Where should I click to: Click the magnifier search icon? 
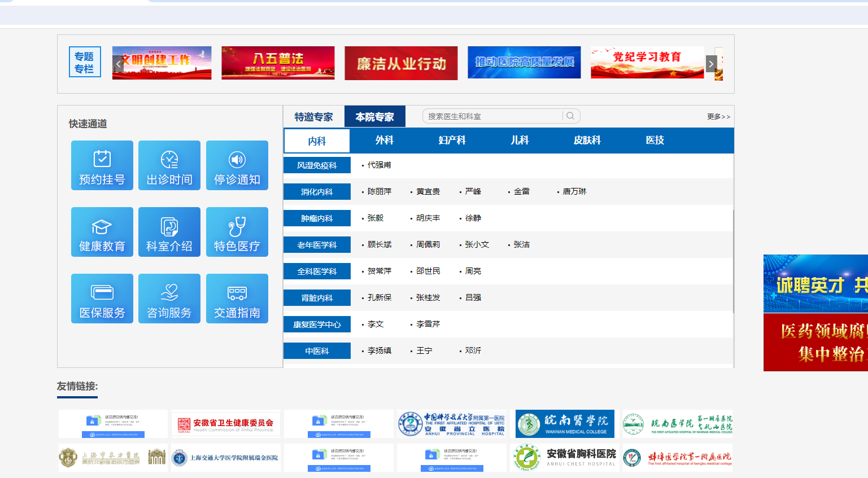tap(570, 116)
